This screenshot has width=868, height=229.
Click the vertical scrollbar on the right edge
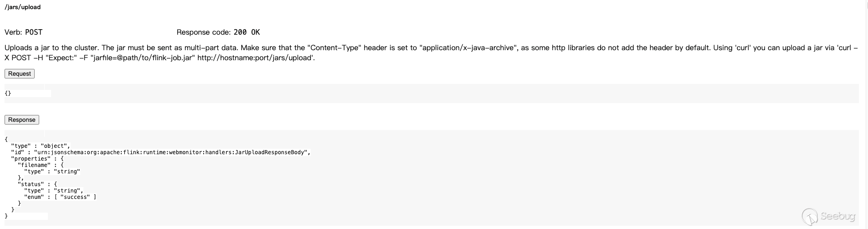click(x=865, y=114)
